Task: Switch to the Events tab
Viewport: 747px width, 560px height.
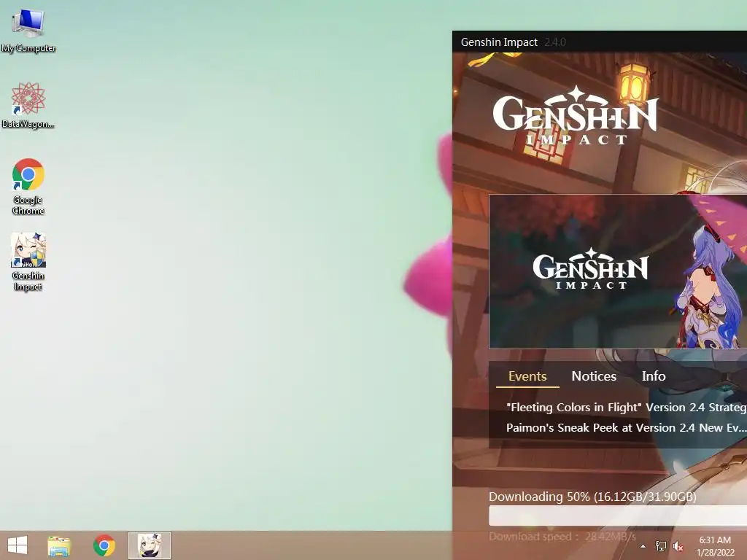Action: point(527,376)
